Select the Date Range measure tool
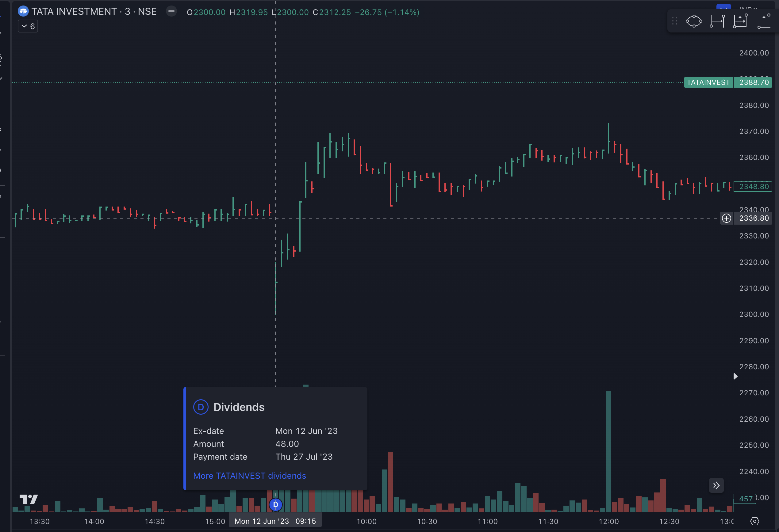Image resolution: width=779 pixels, height=532 pixels. [x=717, y=21]
